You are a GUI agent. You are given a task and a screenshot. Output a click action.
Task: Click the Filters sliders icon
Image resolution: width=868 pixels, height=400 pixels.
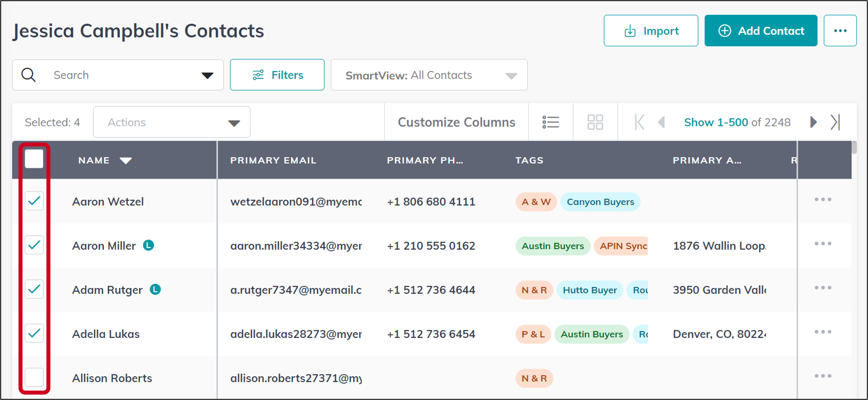pyautogui.click(x=258, y=75)
